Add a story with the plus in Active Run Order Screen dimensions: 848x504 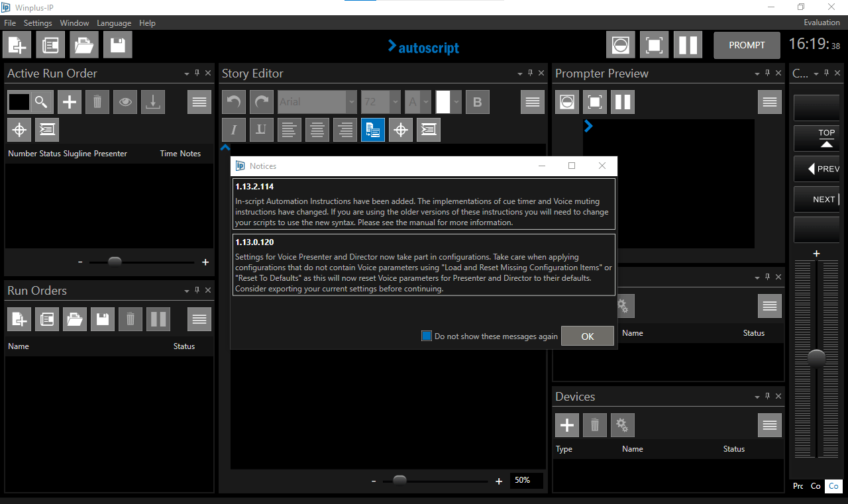pyautogui.click(x=70, y=102)
